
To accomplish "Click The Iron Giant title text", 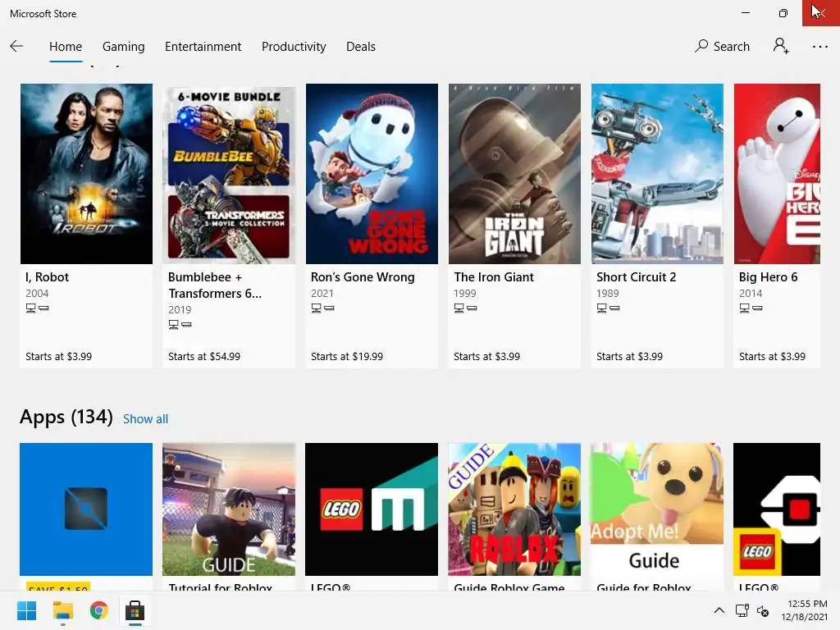I will pyautogui.click(x=493, y=277).
